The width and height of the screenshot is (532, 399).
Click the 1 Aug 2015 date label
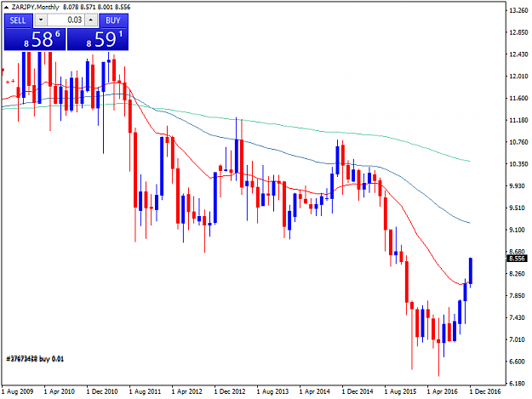click(400, 391)
